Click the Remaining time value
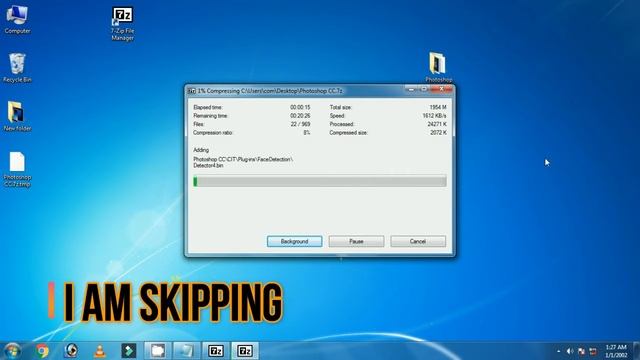 tap(300, 116)
